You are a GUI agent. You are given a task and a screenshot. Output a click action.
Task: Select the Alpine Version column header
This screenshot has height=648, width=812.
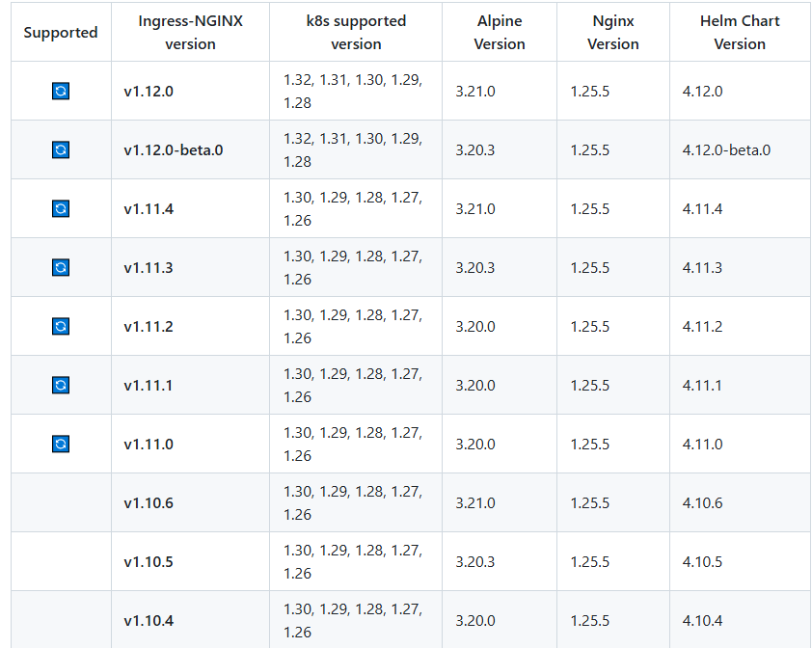pyautogui.click(x=500, y=32)
